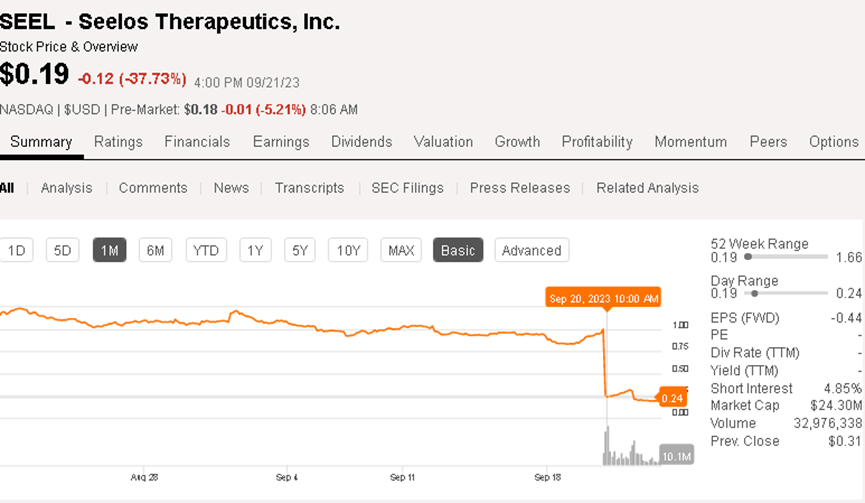Image resolution: width=865 pixels, height=503 pixels.
Task: Choose the YTD chart range
Action: 206,250
